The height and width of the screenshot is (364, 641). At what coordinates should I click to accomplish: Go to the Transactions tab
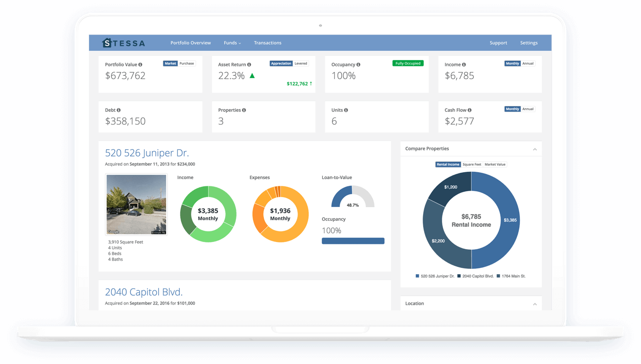268,43
